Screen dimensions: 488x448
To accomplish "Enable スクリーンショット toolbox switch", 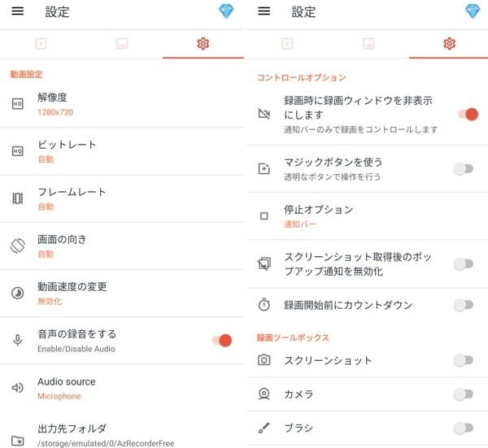I will click(x=464, y=360).
